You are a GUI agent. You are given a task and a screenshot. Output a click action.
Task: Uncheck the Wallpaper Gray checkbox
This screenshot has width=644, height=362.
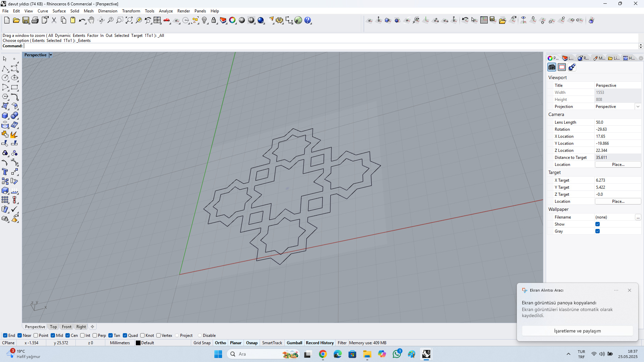click(597, 231)
